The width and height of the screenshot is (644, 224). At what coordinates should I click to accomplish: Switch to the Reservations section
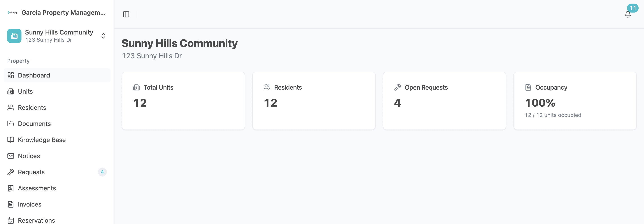tap(36, 220)
